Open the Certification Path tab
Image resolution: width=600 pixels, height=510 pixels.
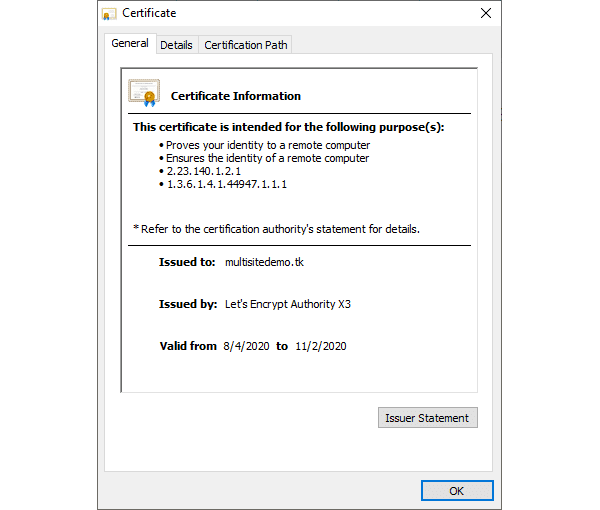tap(246, 45)
